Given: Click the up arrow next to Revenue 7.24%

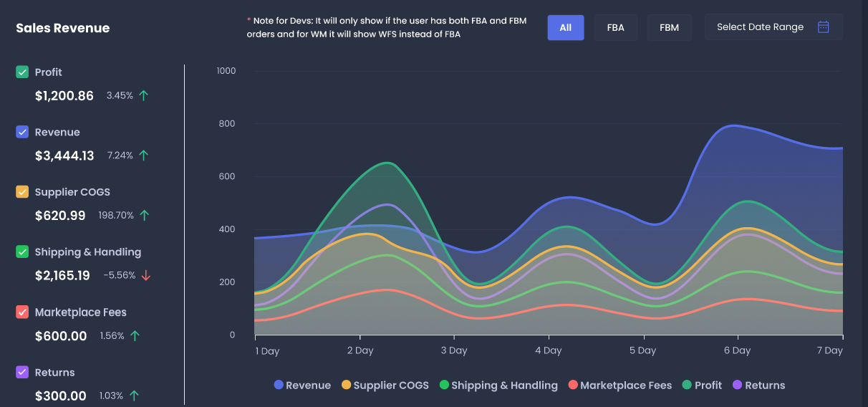Looking at the screenshot, I should point(143,155).
